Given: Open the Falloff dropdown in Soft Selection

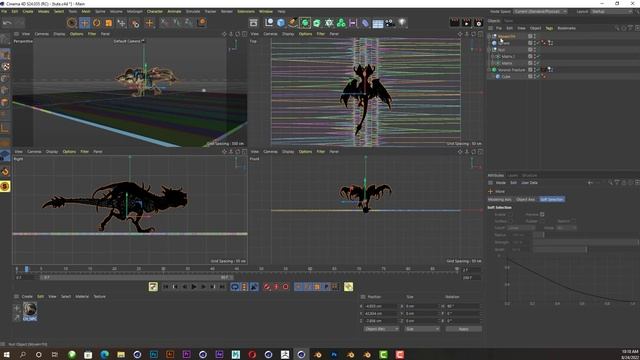Looking at the screenshot, I should coord(521,228).
